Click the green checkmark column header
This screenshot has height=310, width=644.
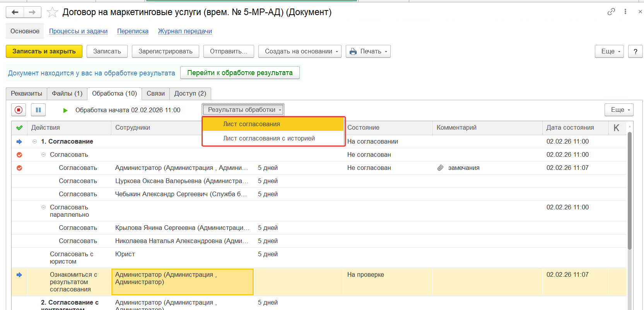[x=19, y=128]
